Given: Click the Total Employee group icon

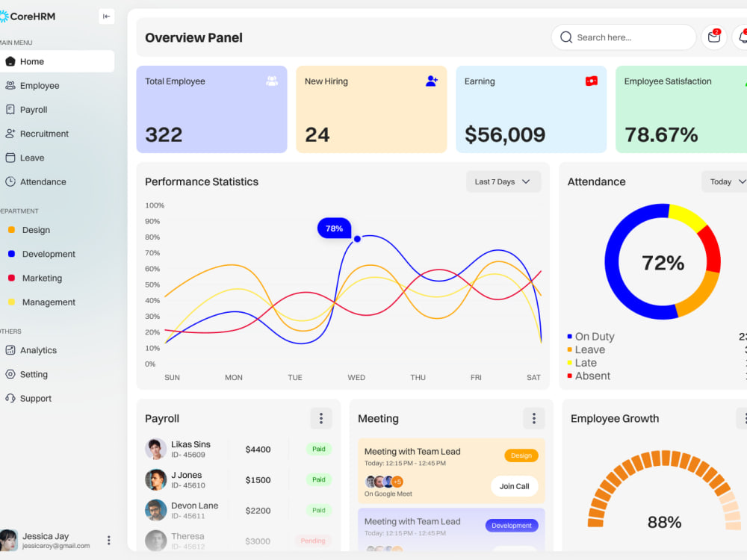Looking at the screenshot, I should click(x=272, y=81).
